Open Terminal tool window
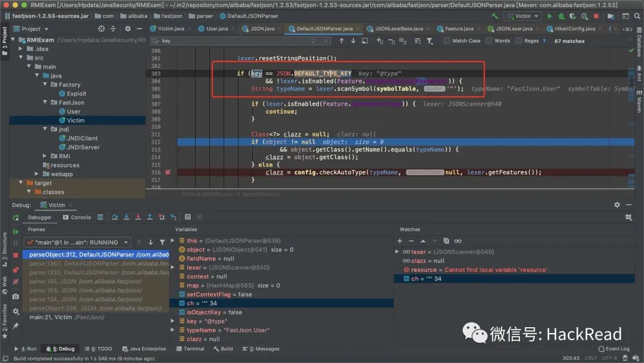The image size is (644, 363). pos(190,349)
